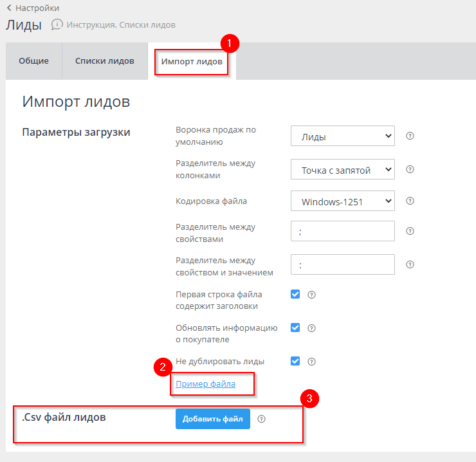The image size is (476, 462).
Task: Uncheck 'Обновлять информацию о покупателе' checkbox
Action: [295, 327]
